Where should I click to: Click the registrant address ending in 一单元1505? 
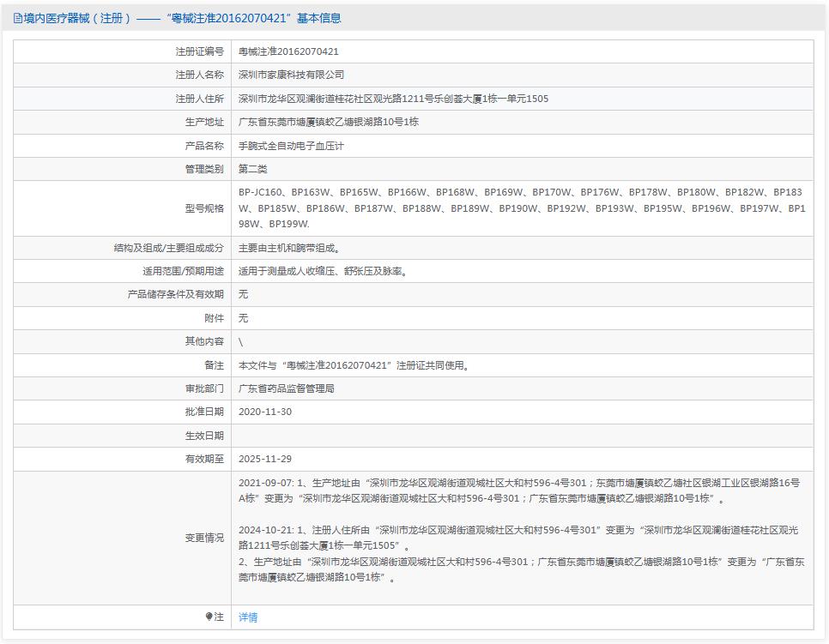tap(393, 99)
